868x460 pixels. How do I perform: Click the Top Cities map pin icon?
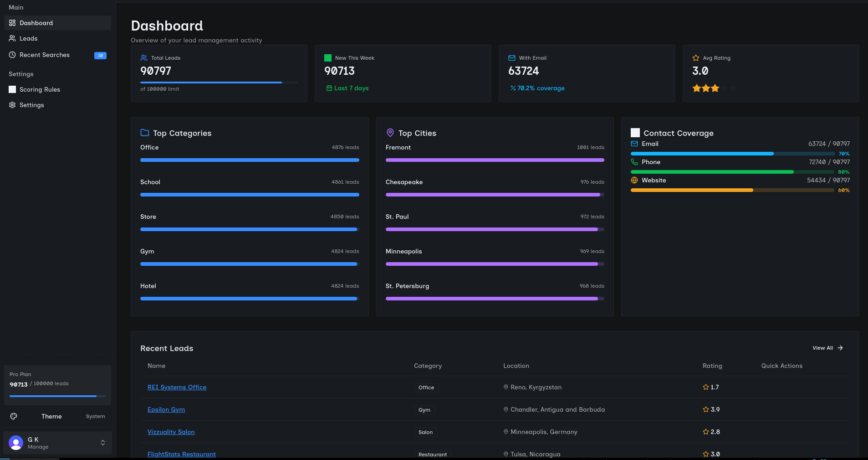click(390, 133)
